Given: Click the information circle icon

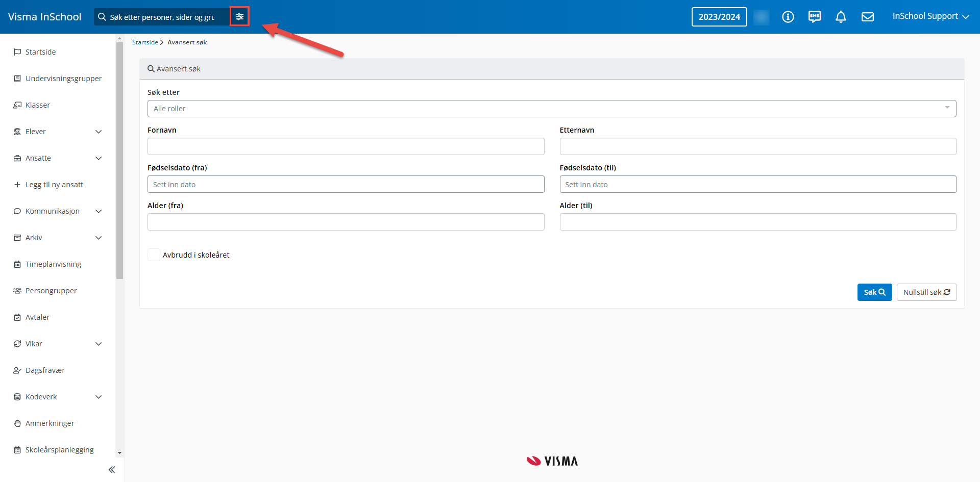Looking at the screenshot, I should pos(788,17).
